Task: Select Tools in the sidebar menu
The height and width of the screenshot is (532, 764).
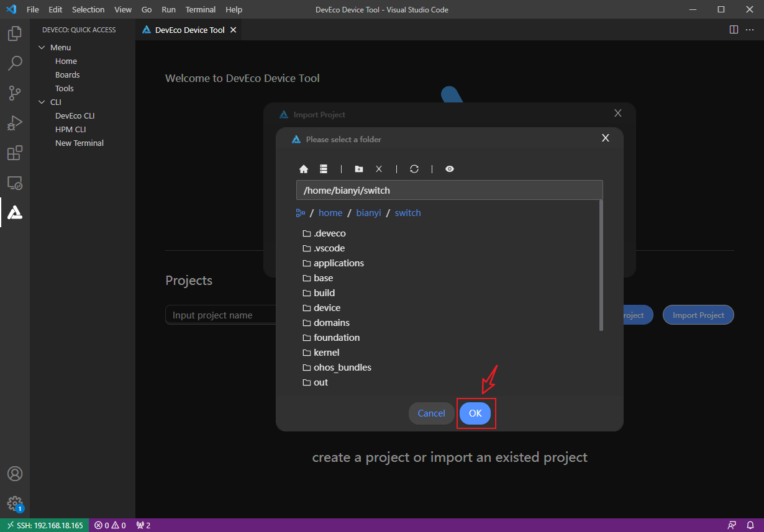Action: [x=64, y=88]
